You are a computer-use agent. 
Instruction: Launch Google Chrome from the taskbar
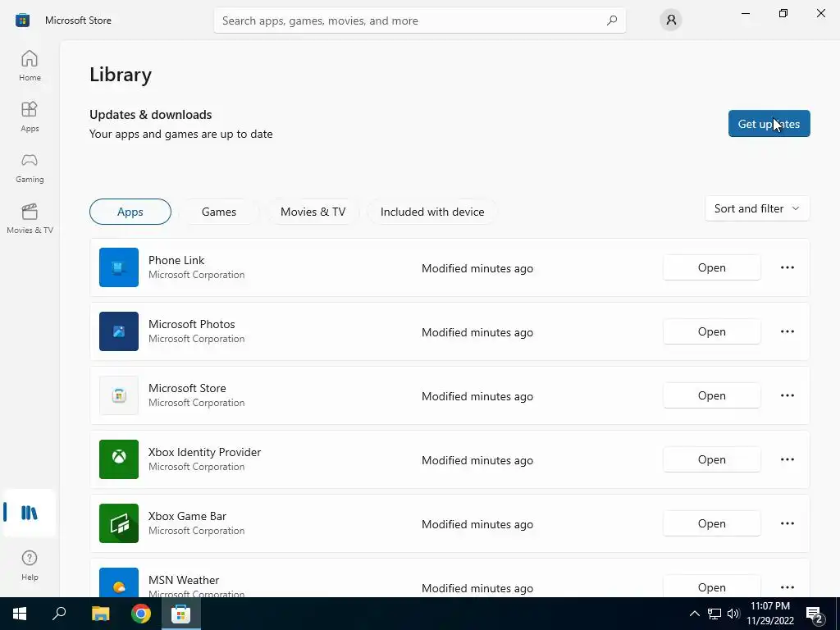[x=141, y=614]
